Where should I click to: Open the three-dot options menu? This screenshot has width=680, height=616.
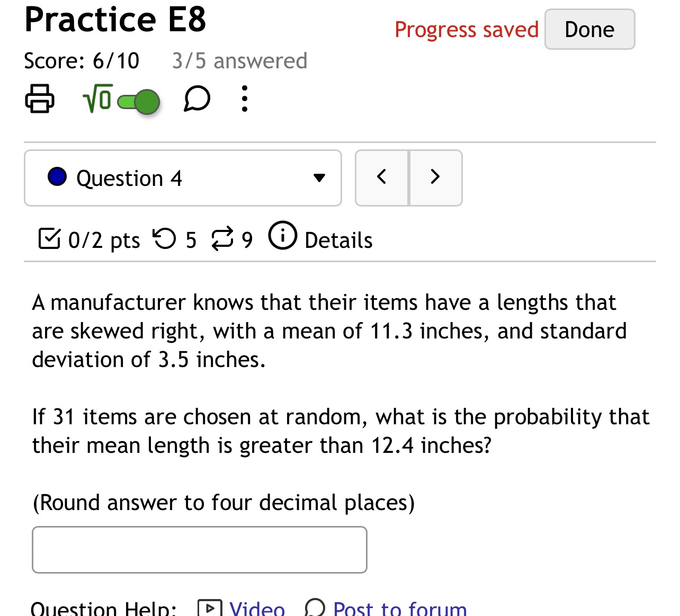pyautogui.click(x=244, y=99)
